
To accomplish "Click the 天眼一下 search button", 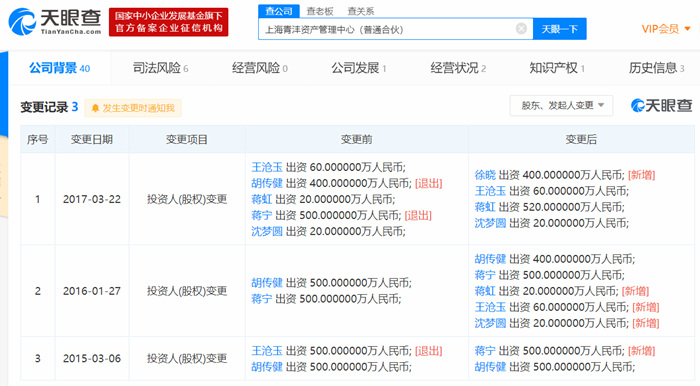I will click(x=559, y=29).
